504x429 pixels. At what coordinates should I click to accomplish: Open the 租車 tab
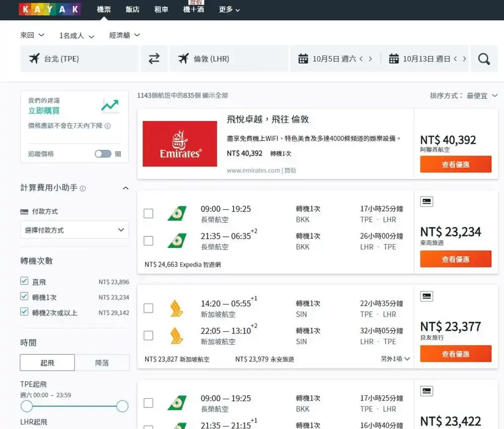pos(161,10)
